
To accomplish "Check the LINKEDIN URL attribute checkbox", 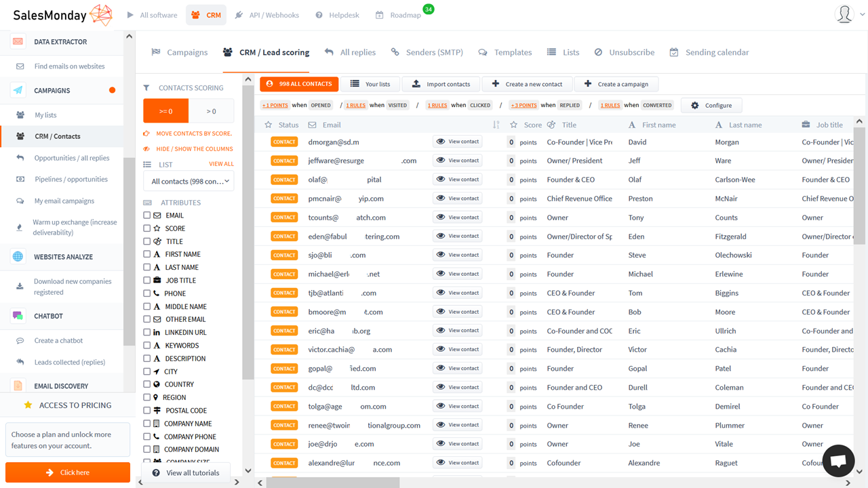I will 147,333.
